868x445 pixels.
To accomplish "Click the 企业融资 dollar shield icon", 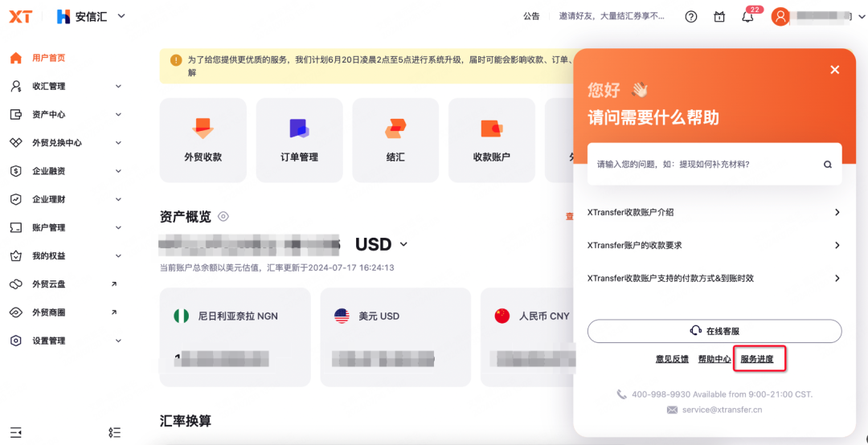I will coord(16,171).
